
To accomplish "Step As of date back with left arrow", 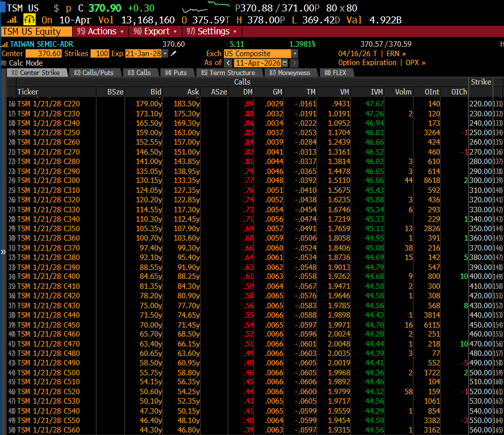I will [x=228, y=63].
